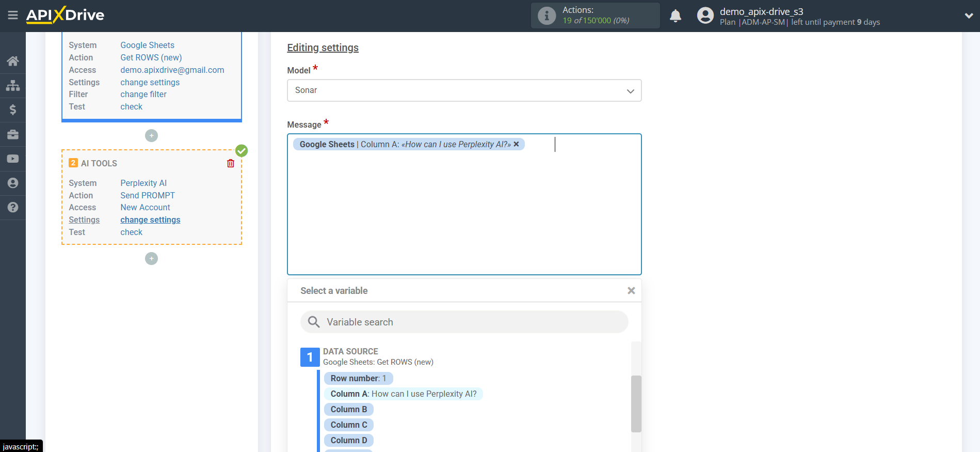This screenshot has height=452, width=980.
Task: Select the Column D variable
Action: tap(349, 440)
